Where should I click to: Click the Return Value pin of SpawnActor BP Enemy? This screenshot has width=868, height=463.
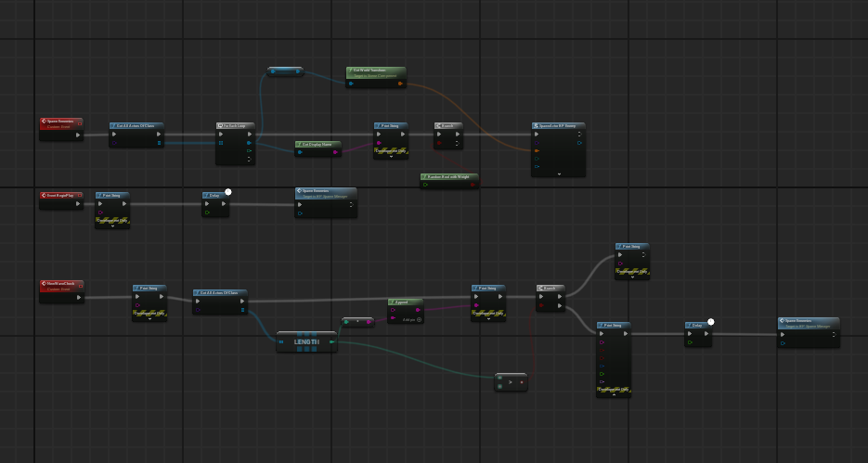pyautogui.click(x=579, y=143)
